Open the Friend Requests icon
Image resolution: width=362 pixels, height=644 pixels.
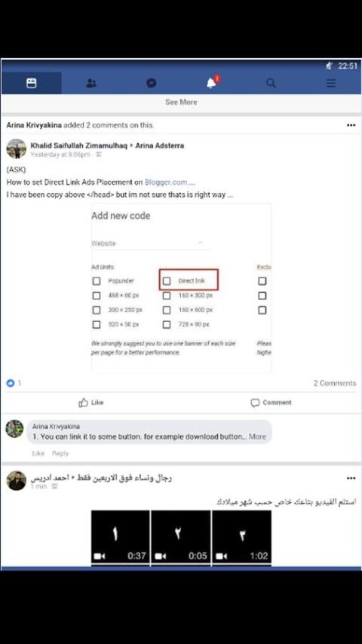pos(91,84)
